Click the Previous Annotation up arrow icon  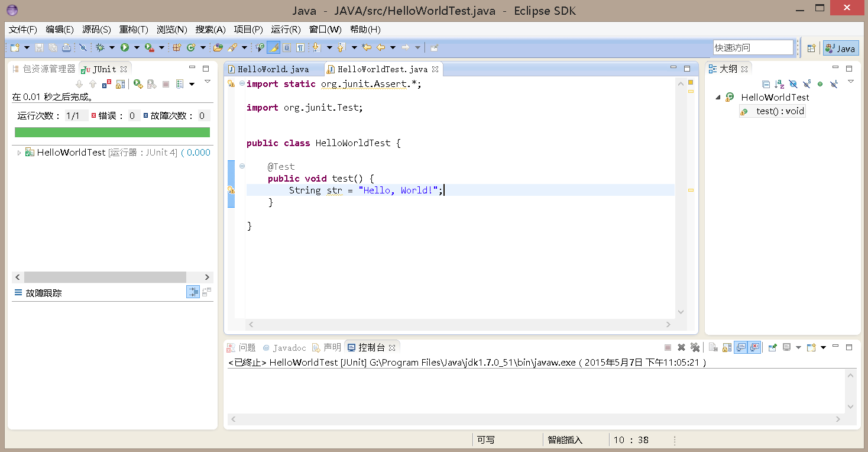(342, 47)
